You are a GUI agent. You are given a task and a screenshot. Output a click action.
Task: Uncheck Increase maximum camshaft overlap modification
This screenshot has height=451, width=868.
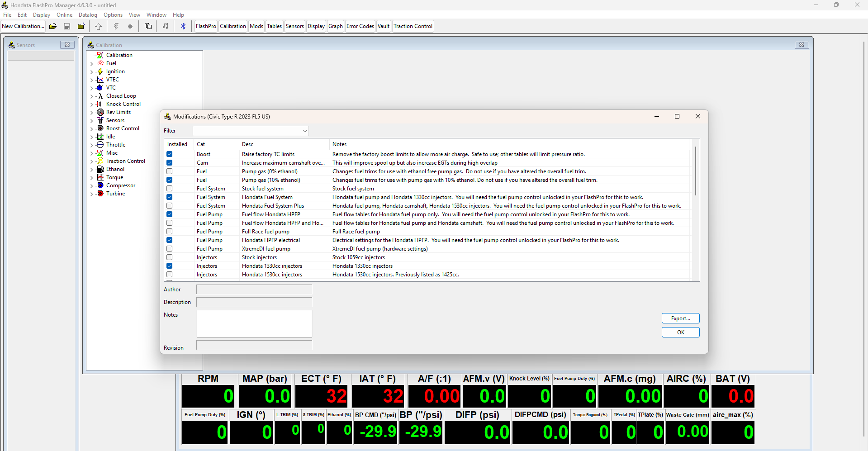pyautogui.click(x=170, y=163)
